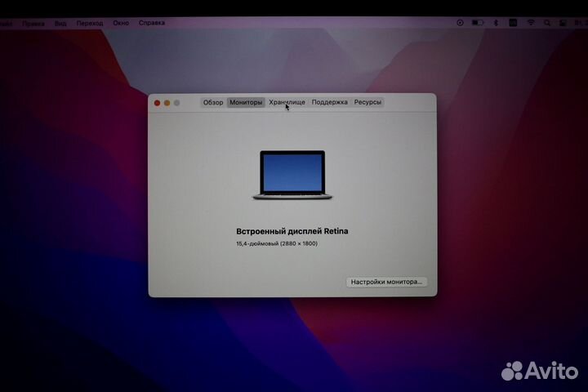This screenshot has height=392, width=588.
Task: Open the Обзор tab
Action: (213, 102)
